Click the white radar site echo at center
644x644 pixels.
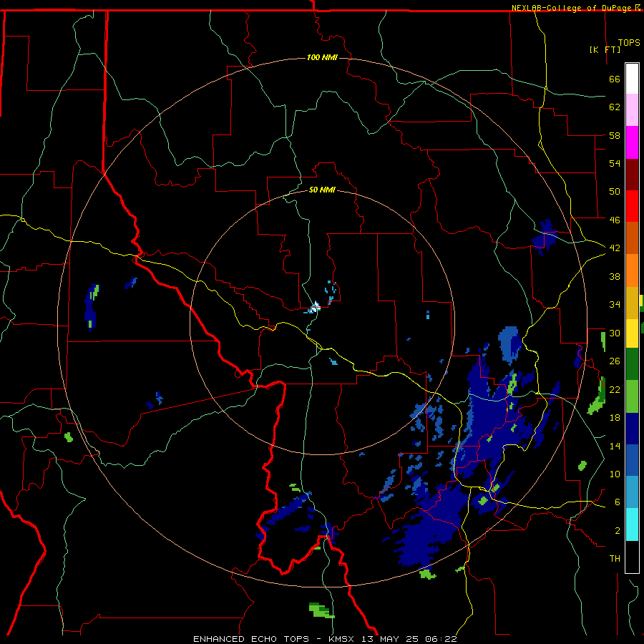[316, 306]
